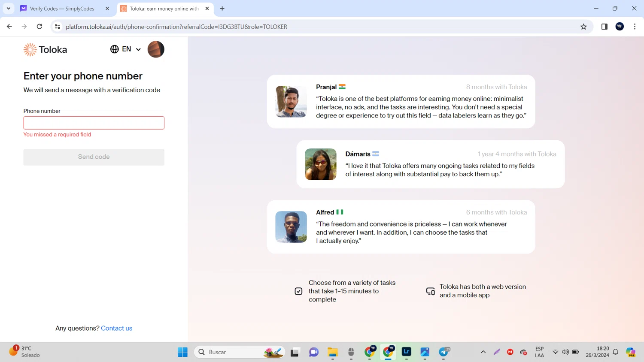The image size is (644, 362).
Task: Open Wi-Fi network settings icon
Action: tap(555, 352)
